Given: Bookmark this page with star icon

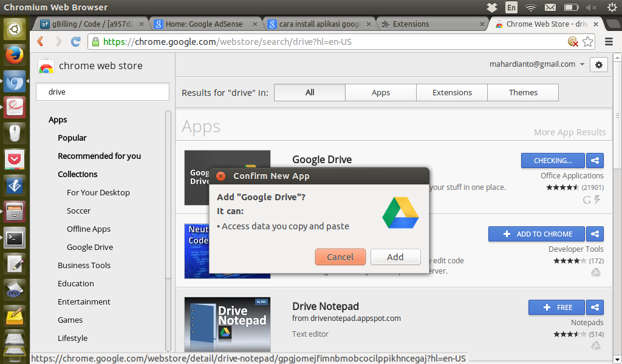Looking at the screenshot, I should tap(588, 42).
